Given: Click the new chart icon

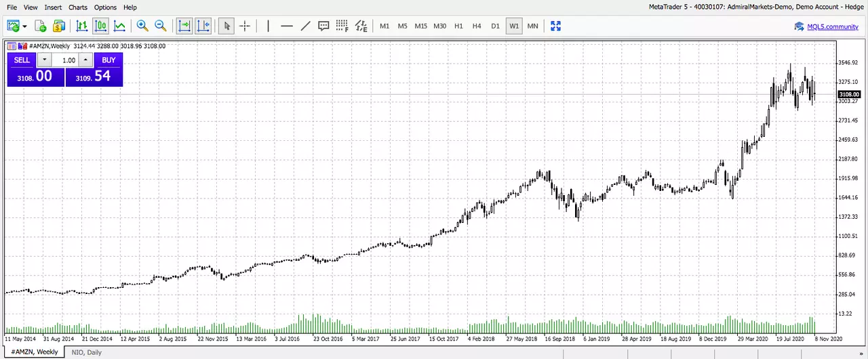Looking at the screenshot, I should coord(13,26).
